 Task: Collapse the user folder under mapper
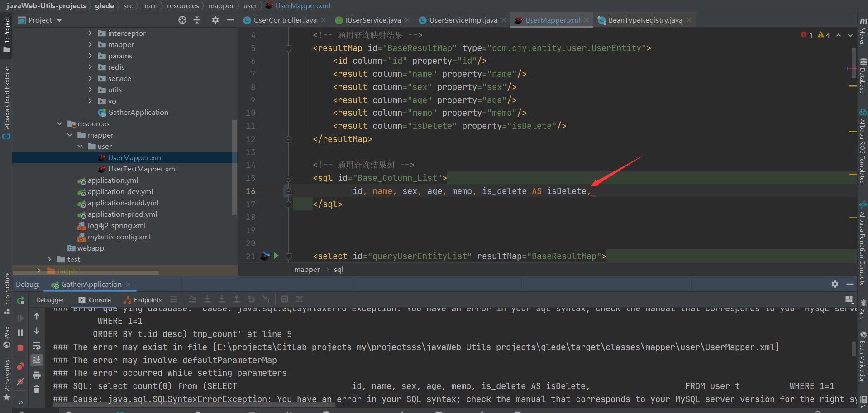(x=80, y=146)
